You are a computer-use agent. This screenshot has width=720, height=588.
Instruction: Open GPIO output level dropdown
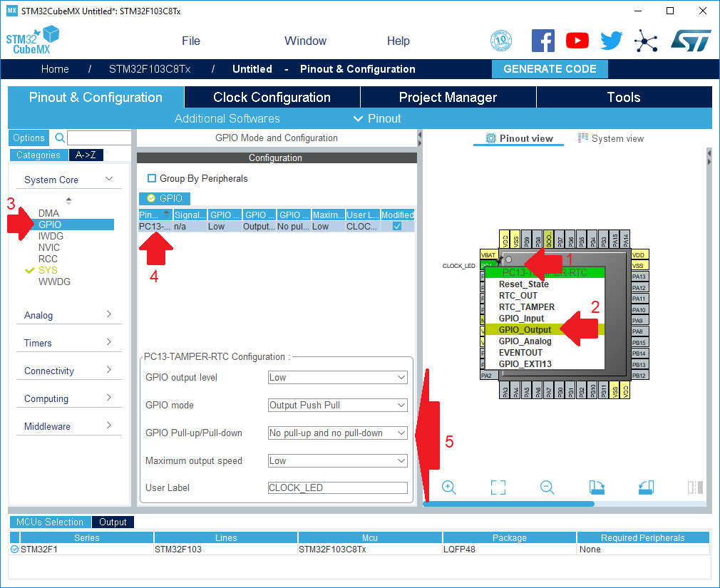[337, 377]
